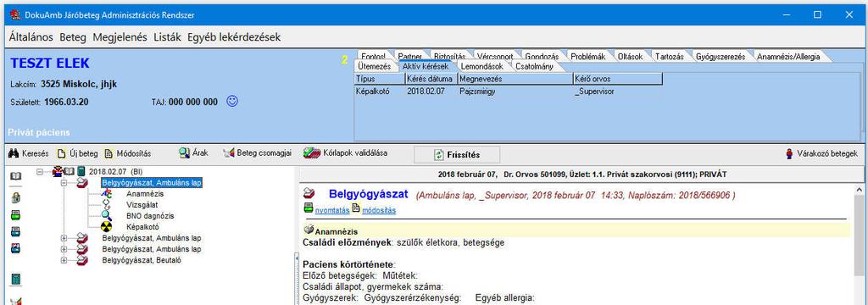Screen dimensions: 868x305
Task: Switch to the Gondozás tab
Action: click(x=542, y=57)
